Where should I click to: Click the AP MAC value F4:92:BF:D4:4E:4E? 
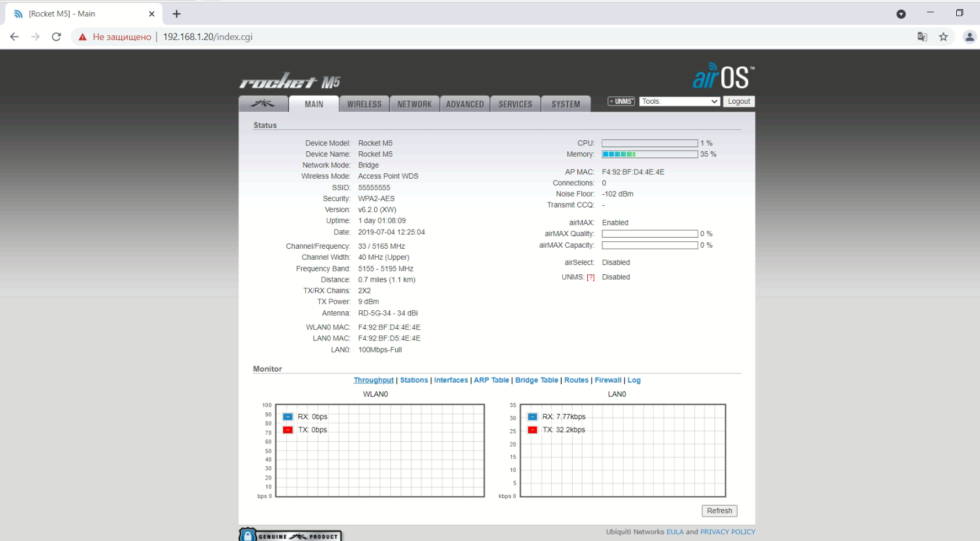[633, 172]
